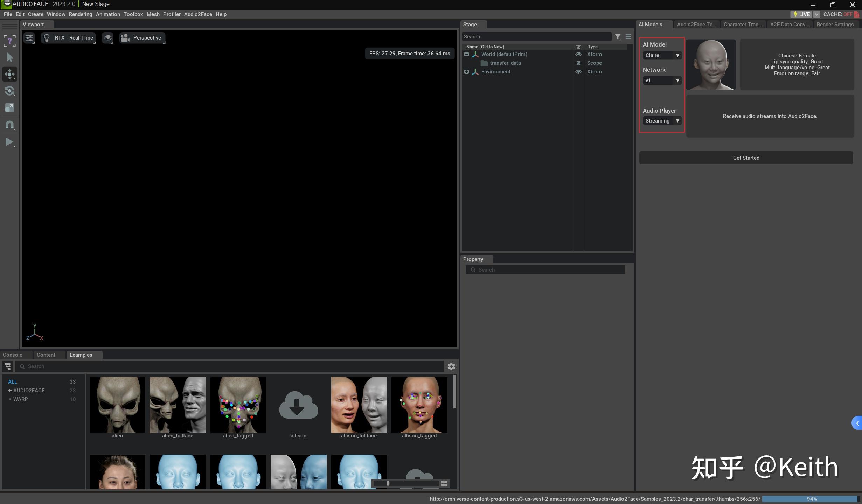Screen dimensions: 862x504
Task: Open the AI Model Claire dropdown
Action: pos(662,55)
